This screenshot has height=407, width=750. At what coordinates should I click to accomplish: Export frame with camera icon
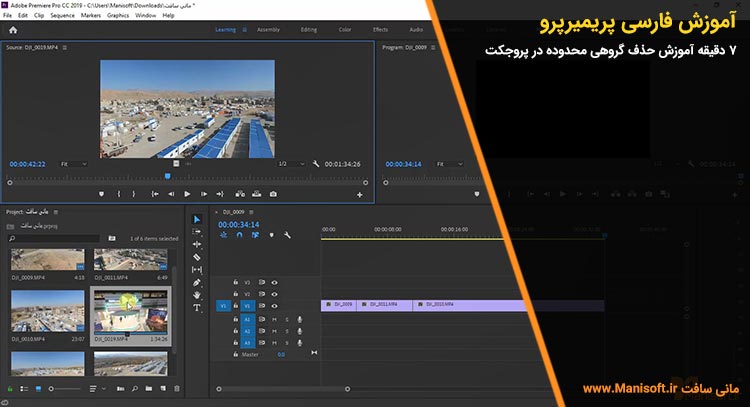point(273,194)
